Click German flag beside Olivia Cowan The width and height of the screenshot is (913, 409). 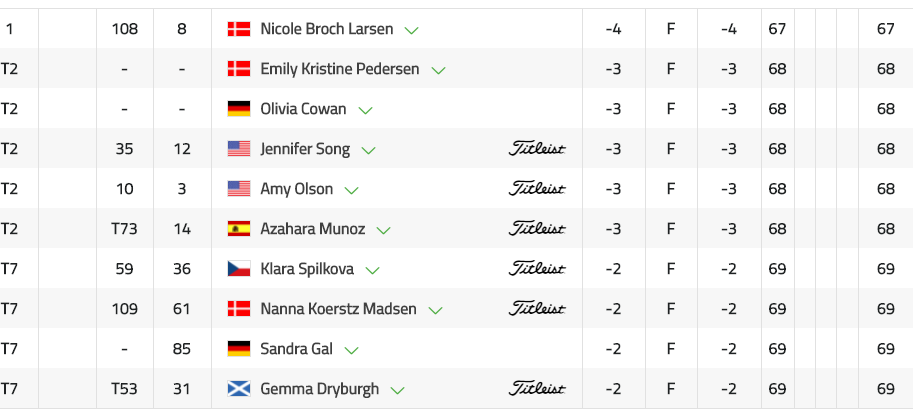click(x=239, y=109)
